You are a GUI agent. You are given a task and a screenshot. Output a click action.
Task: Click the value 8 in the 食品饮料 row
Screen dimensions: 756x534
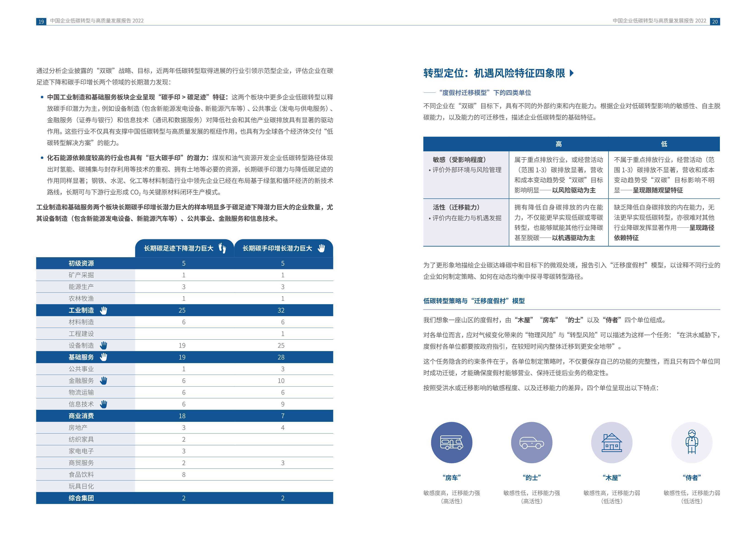184,474
